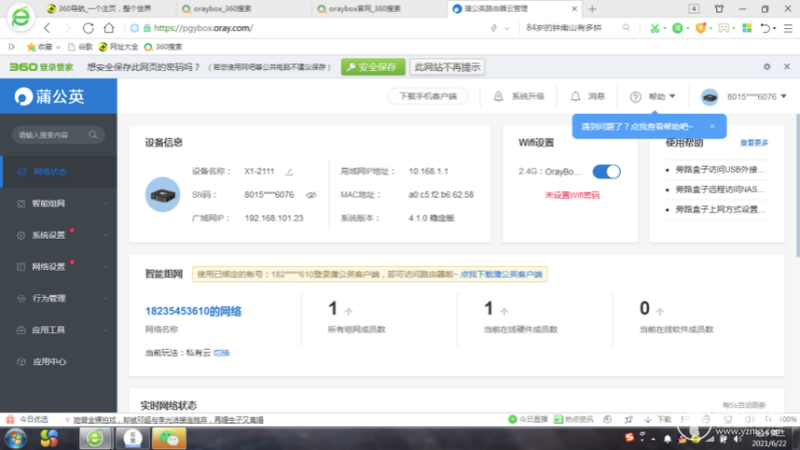Open 应用中心 in sidebar

(x=58, y=362)
